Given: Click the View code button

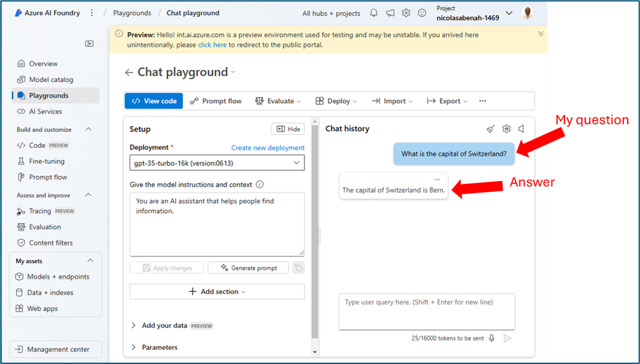Looking at the screenshot, I should click(x=154, y=101).
